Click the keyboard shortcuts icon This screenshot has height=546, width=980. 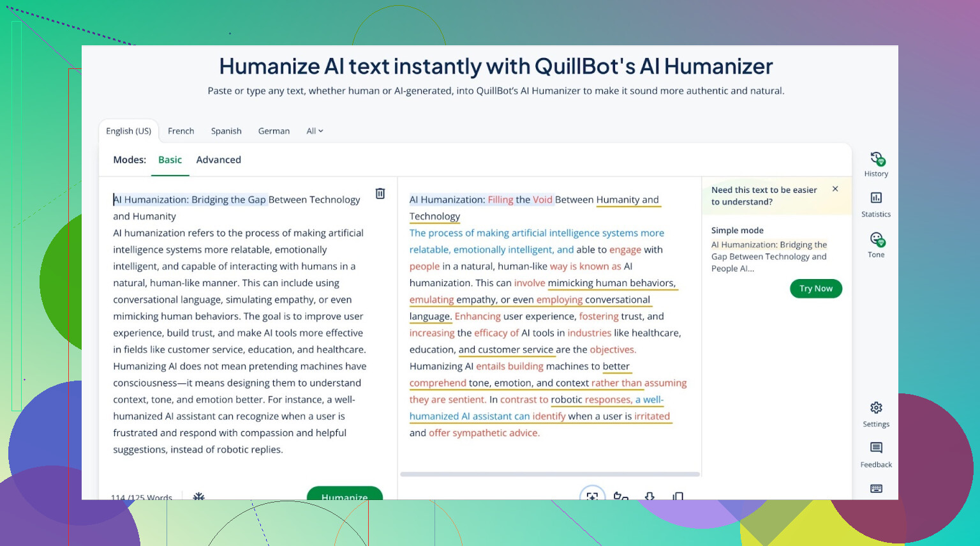click(x=876, y=489)
